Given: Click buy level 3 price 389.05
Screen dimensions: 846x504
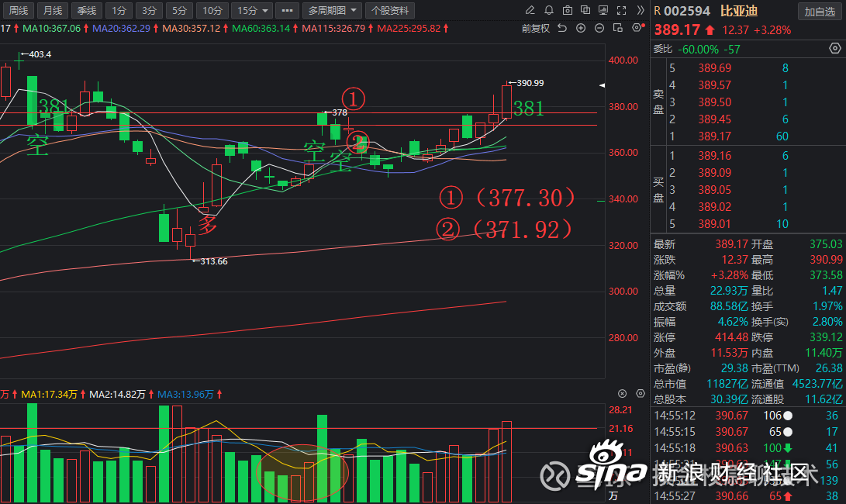Looking at the screenshot, I should pos(714,190).
